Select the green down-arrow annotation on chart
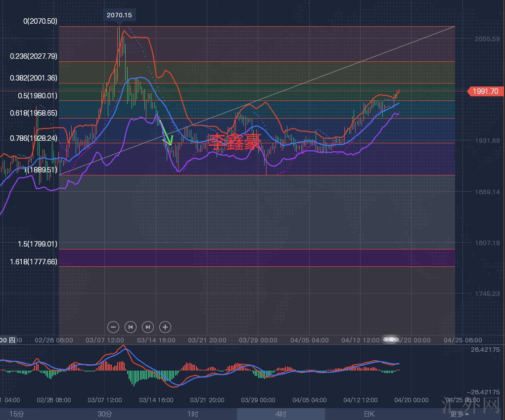Image resolution: width=505 pixels, height=420 pixels. point(166,134)
